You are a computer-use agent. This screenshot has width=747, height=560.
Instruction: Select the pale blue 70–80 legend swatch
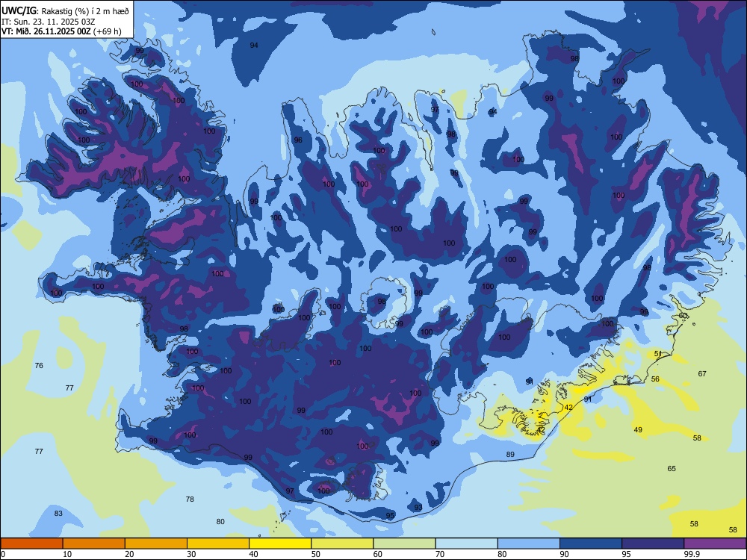(467, 544)
